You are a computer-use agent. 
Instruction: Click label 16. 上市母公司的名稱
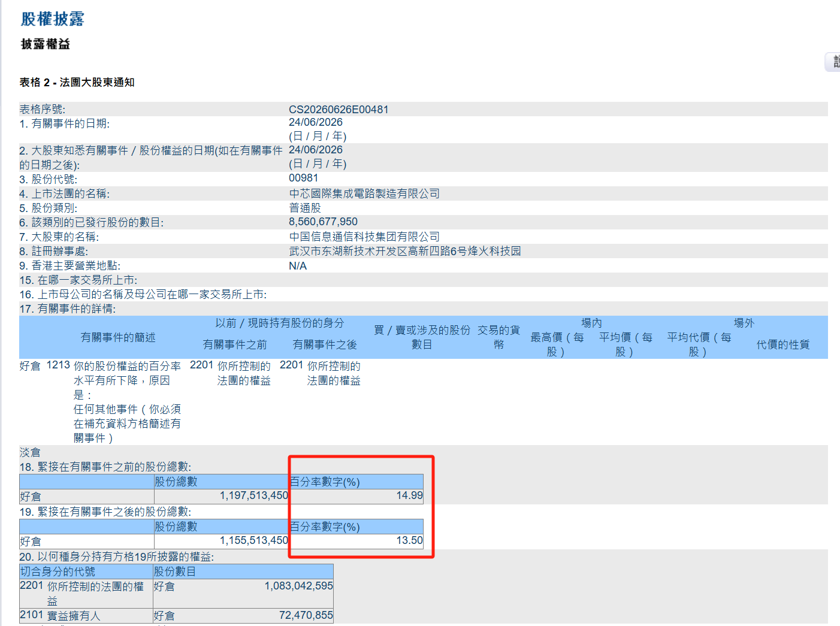[x=143, y=294]
